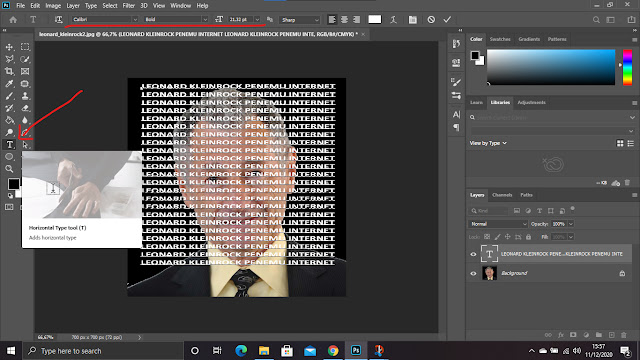The width and height of the screenshot is (640, 360).
Task: Open the Filter menu
Action: point(129,6)
